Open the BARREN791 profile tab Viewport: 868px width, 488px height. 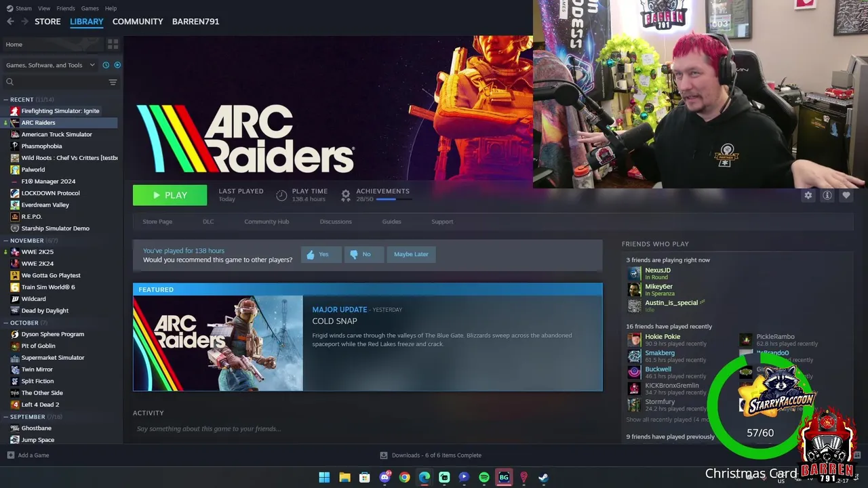tap(195, 22)
